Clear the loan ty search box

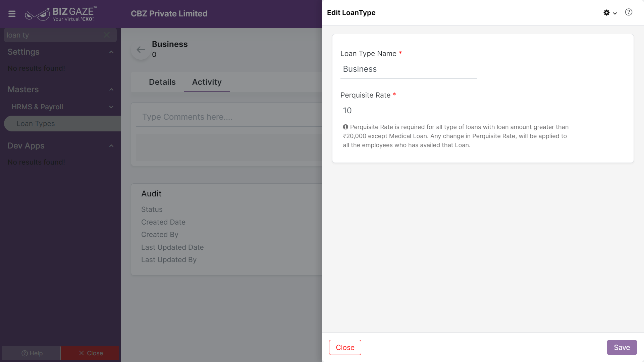107,35
